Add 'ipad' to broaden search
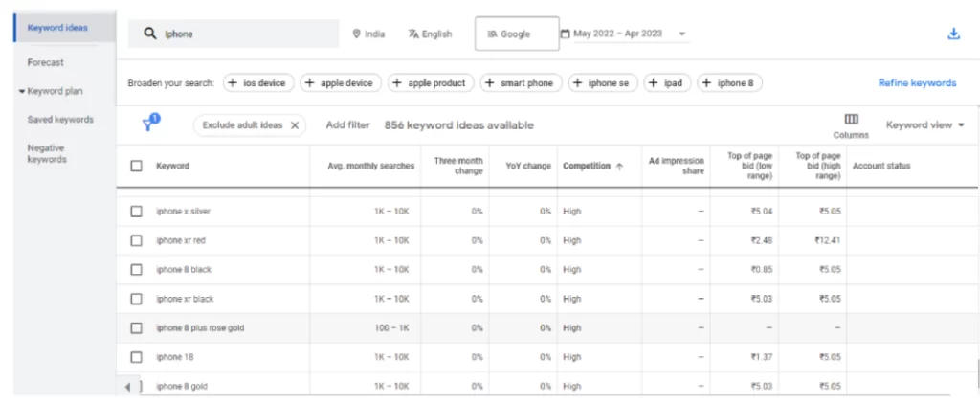Viewport: 980px width, 405px height. 667,83
